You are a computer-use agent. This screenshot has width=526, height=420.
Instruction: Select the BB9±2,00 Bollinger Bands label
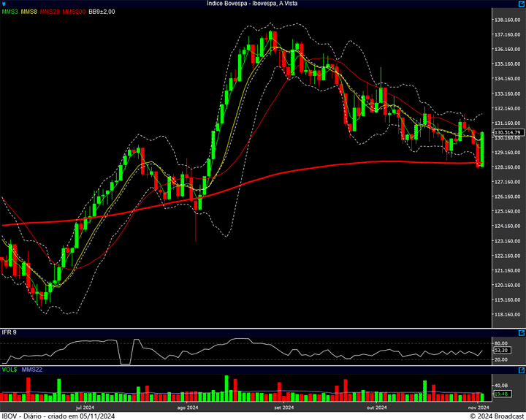pos(102,12)
